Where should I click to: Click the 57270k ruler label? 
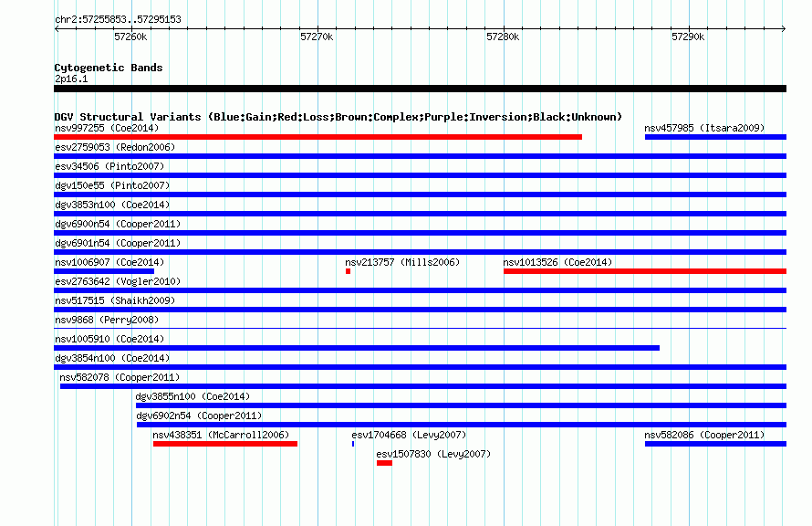(317, 37)
